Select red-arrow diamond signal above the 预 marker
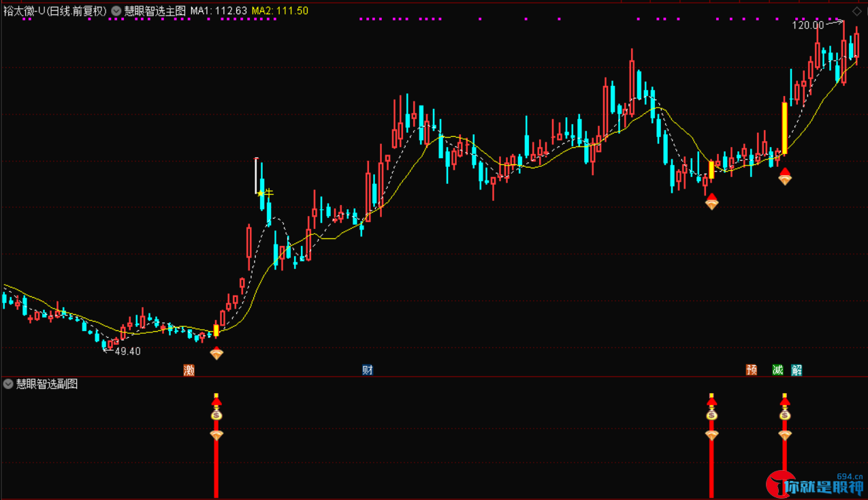Screen dimensions: 868x500 (x=711, y=202)
